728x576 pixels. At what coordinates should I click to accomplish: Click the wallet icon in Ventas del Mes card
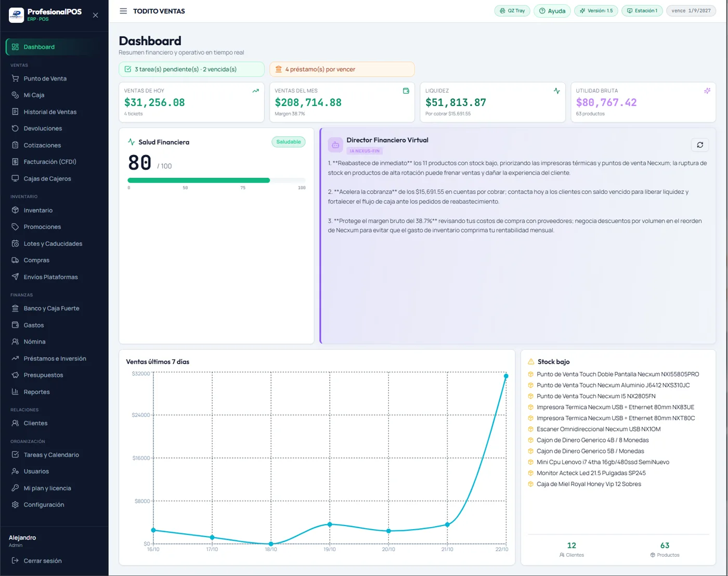(406, 91)
